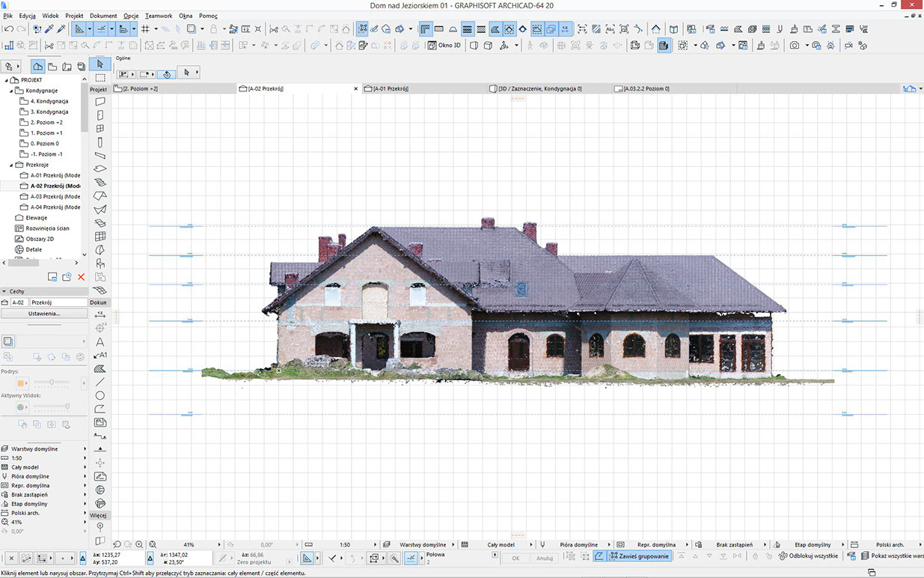Collapse the Cechy panel section
The height and width of the screenshot is (578, 924).
pos(4,291)
